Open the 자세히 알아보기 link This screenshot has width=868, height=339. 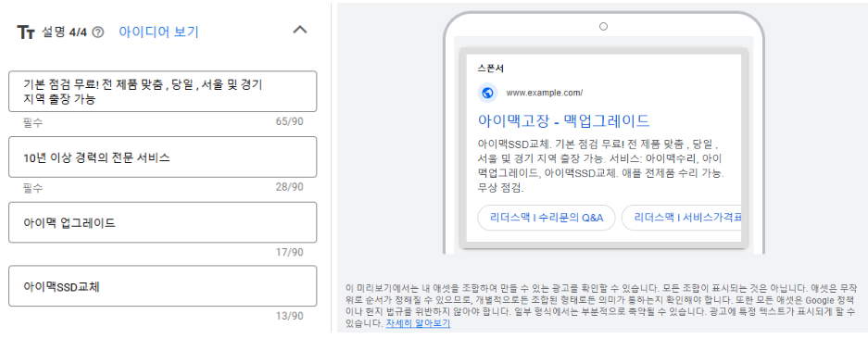click(x=418, y=323)
